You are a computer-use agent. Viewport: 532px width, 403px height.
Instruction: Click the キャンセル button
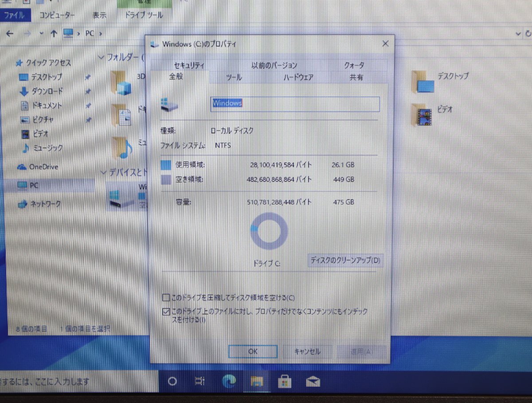[307, 352]
